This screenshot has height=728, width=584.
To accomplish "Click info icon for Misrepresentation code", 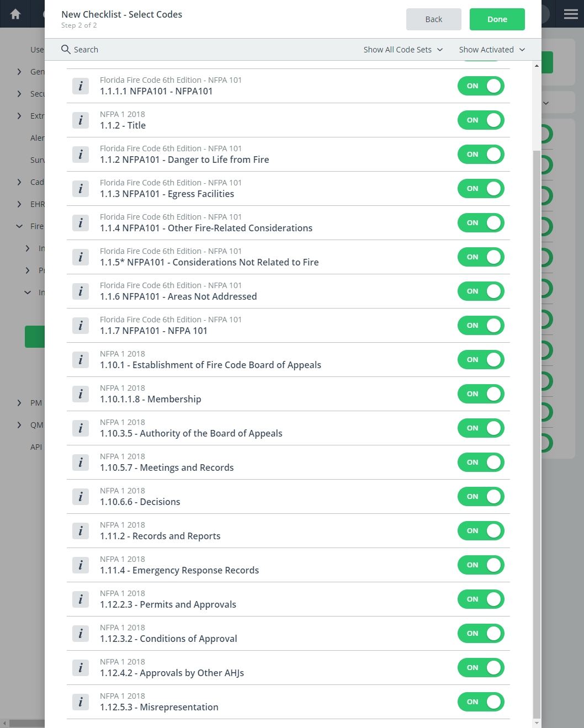I will pyautogui.click(x=81, y=702).
